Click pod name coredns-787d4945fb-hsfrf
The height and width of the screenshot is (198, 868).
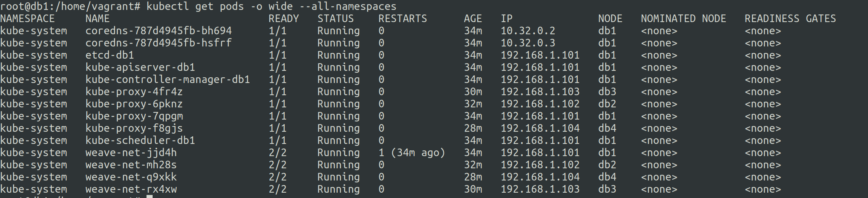coord(158,43)
